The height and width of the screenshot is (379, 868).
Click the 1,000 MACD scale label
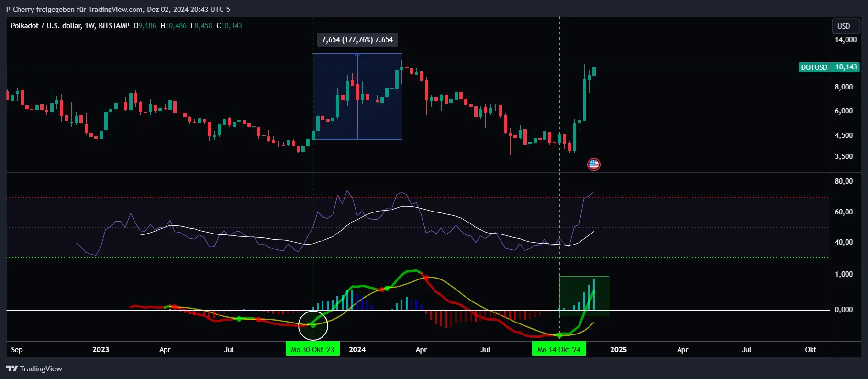844,274
